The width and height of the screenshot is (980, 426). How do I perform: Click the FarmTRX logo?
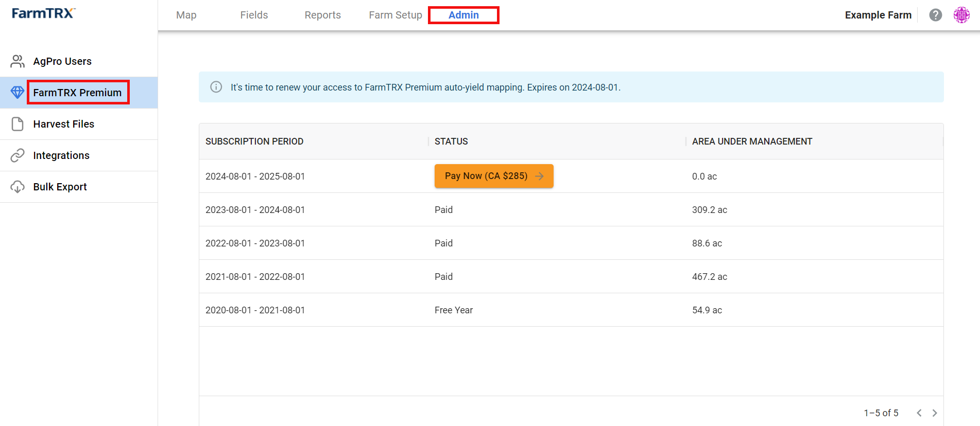click(x=44, y=13)
